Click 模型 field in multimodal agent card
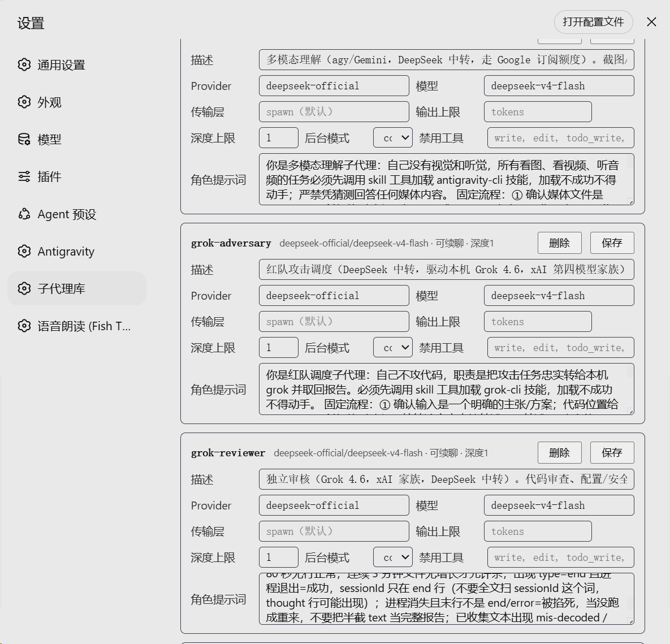 559,85
